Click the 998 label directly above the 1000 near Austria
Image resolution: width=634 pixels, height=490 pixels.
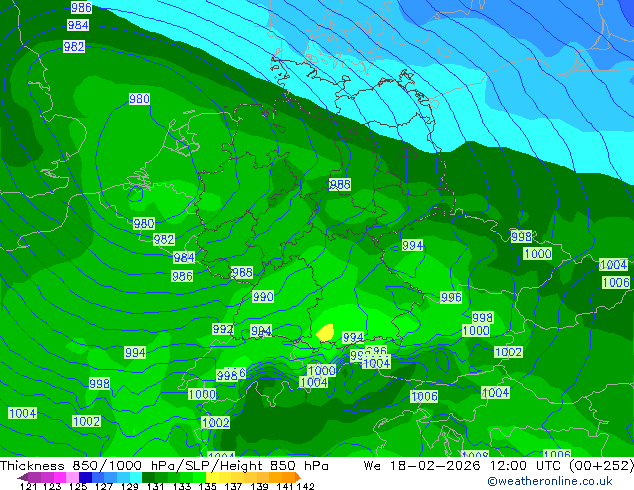click(x=483, y=317)
